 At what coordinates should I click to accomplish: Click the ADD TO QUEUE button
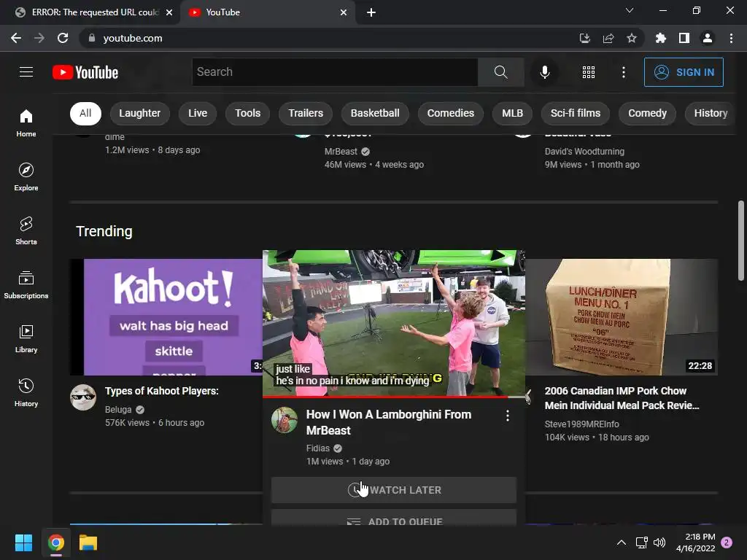(x=393, y=518)
